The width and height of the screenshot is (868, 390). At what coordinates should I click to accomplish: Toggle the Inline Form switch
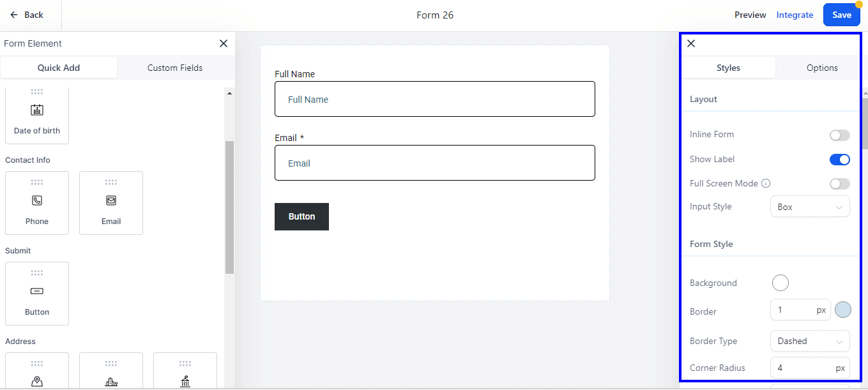840,135
